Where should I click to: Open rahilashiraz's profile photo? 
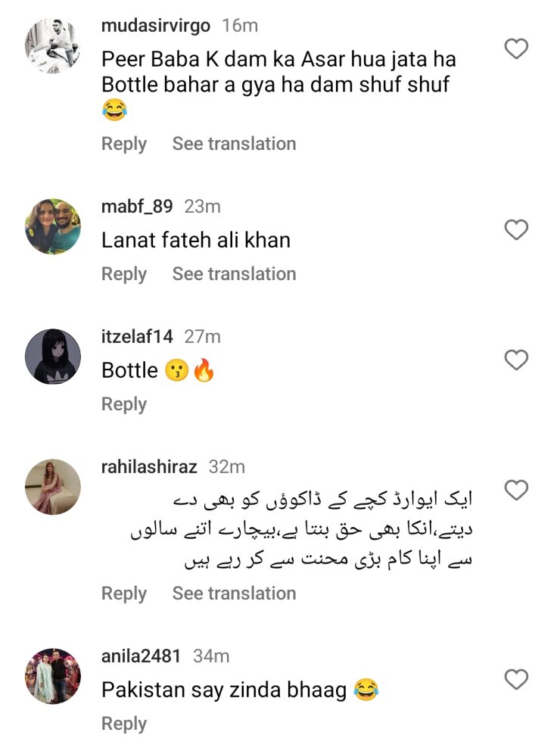click(53, 487)
